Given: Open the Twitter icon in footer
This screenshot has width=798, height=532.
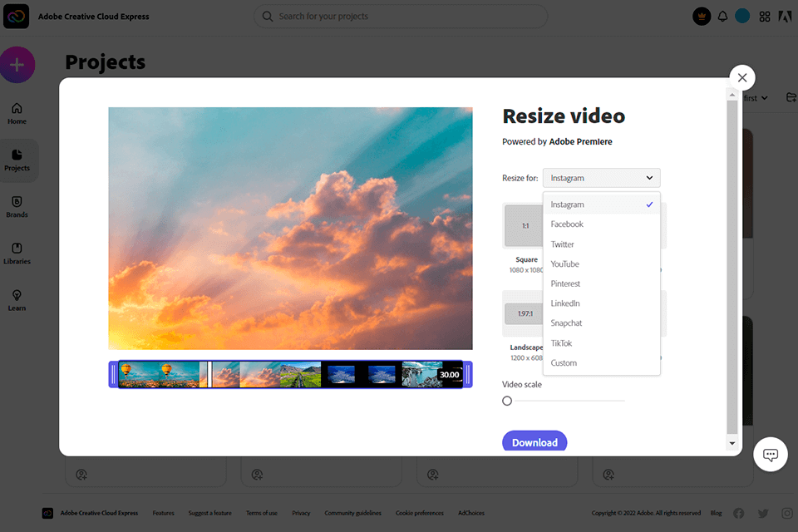Looking at the screenshot, I should pyautogui.click(x=763, y=513).
